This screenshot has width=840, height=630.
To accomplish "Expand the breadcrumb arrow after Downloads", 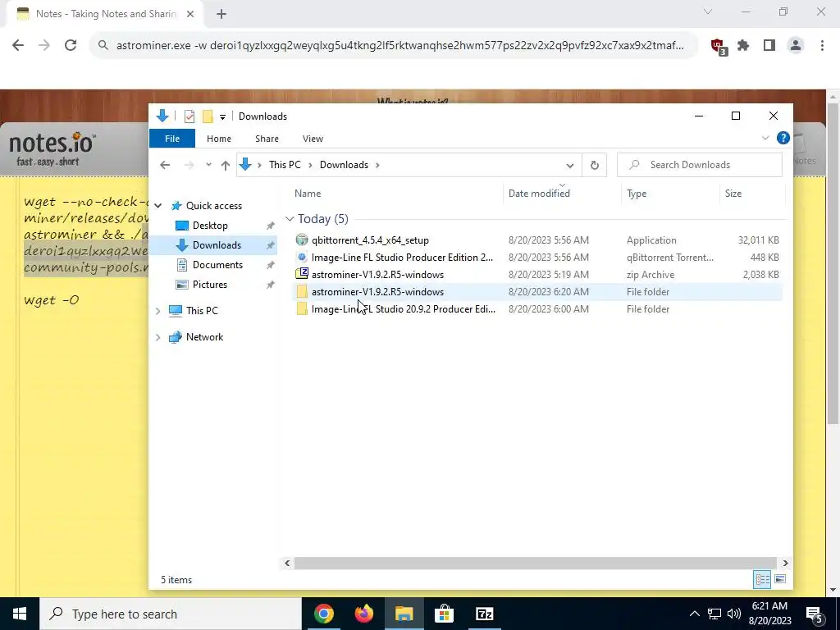I will [377, 165].
